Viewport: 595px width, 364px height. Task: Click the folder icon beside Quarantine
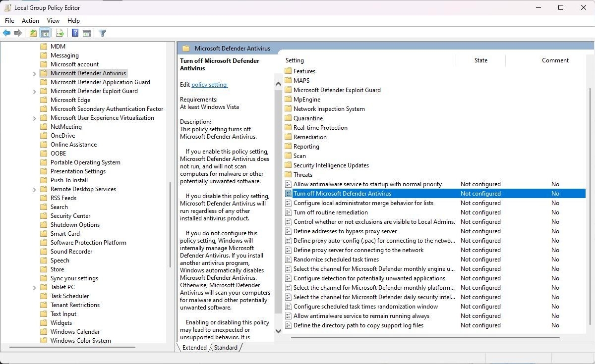coord(289,118)
